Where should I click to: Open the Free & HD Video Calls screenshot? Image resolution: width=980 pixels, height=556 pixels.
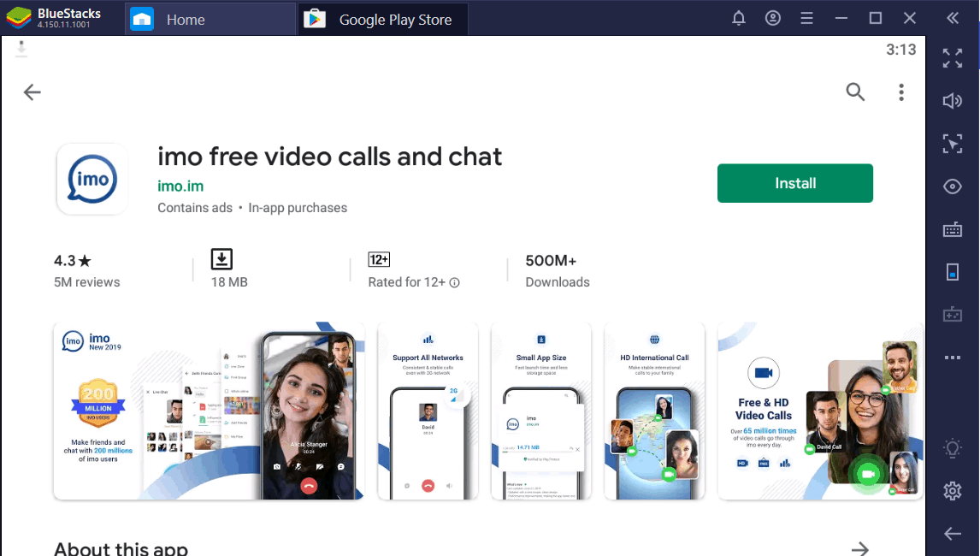pos(821,411)
